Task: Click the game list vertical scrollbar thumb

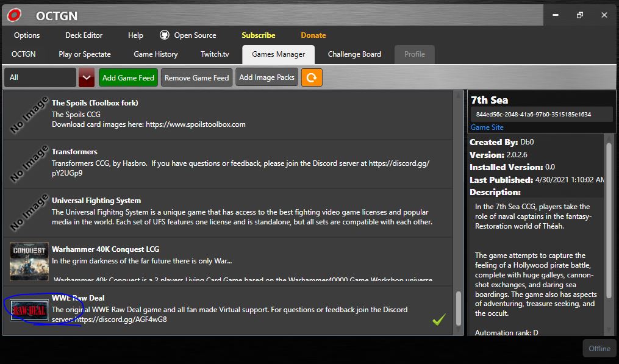Action: tap(459, 308)
